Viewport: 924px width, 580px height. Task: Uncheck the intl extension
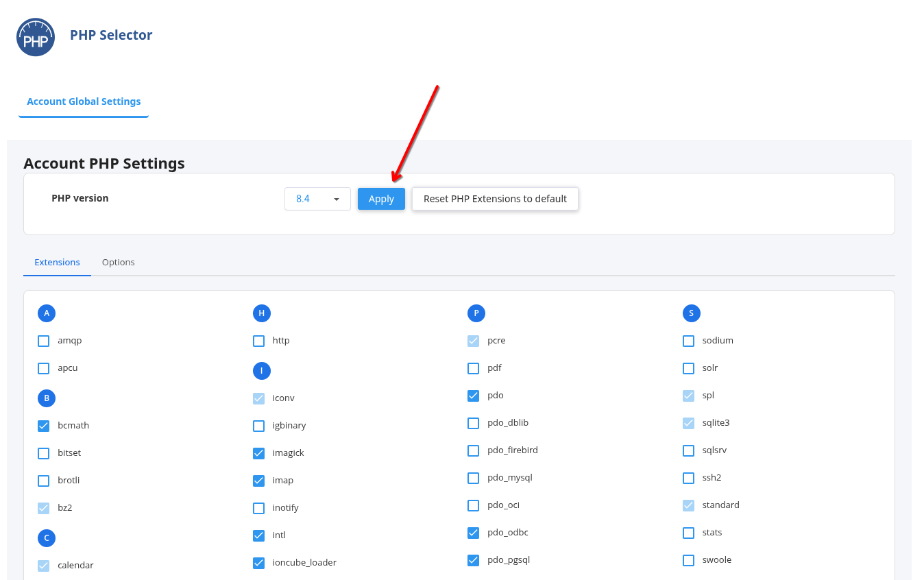[259, 535]
